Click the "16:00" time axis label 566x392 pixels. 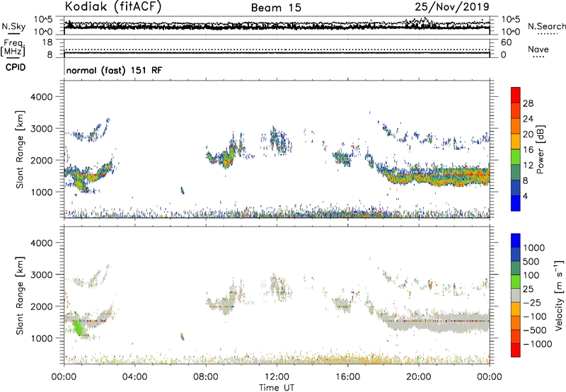(x=347, y=377)
